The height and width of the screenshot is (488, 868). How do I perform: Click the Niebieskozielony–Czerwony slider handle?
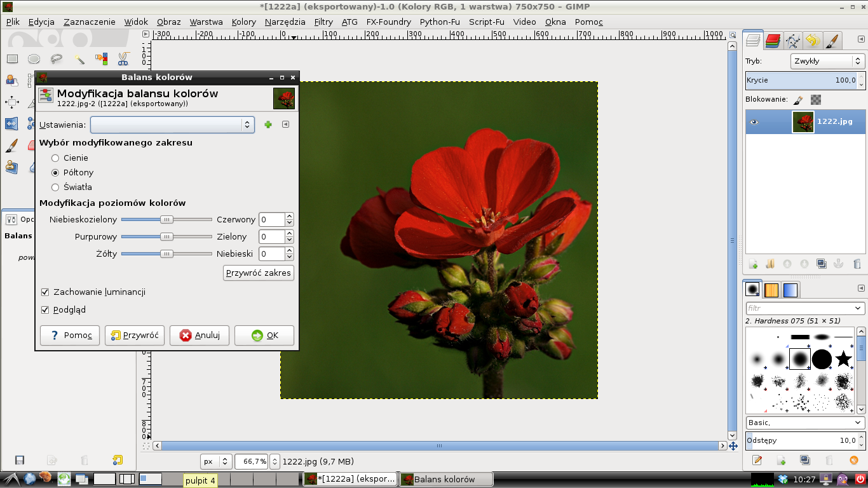click(166, 219)
